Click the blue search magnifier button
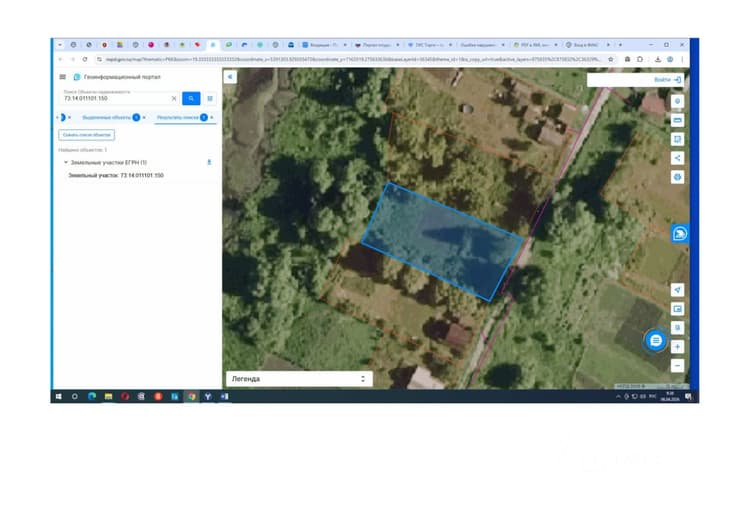 (191, 99)
